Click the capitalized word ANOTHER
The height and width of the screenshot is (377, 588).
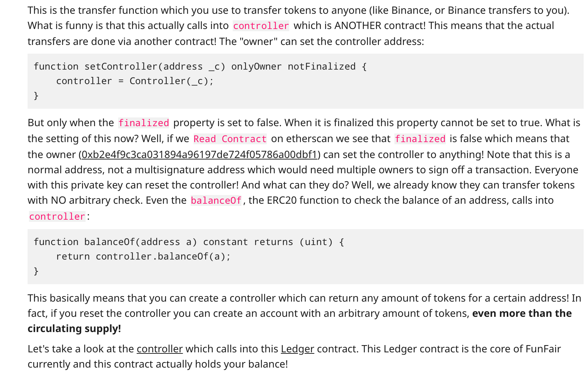(358, 25)
